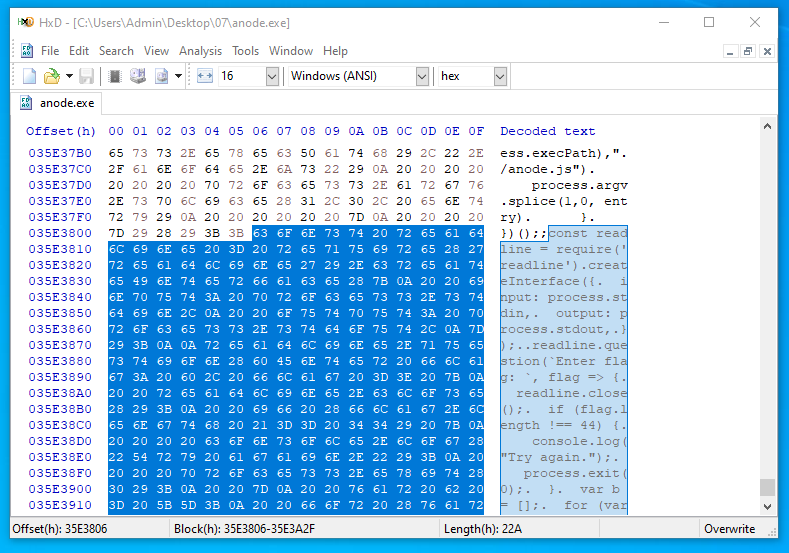The image size is (789, 553).
Task: Click decoded text '"Try again.");.'
Action: pos(560,457)
